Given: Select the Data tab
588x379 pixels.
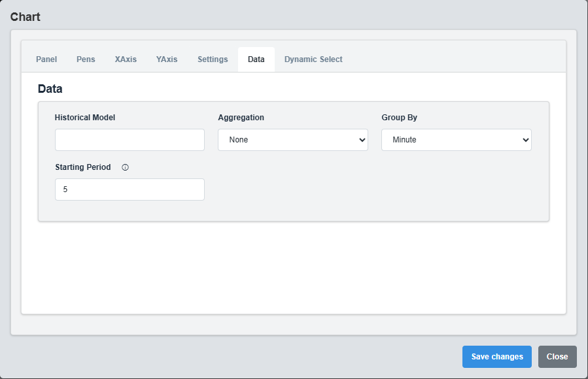Looking at the screenshot, I should (x=256, y=59).
